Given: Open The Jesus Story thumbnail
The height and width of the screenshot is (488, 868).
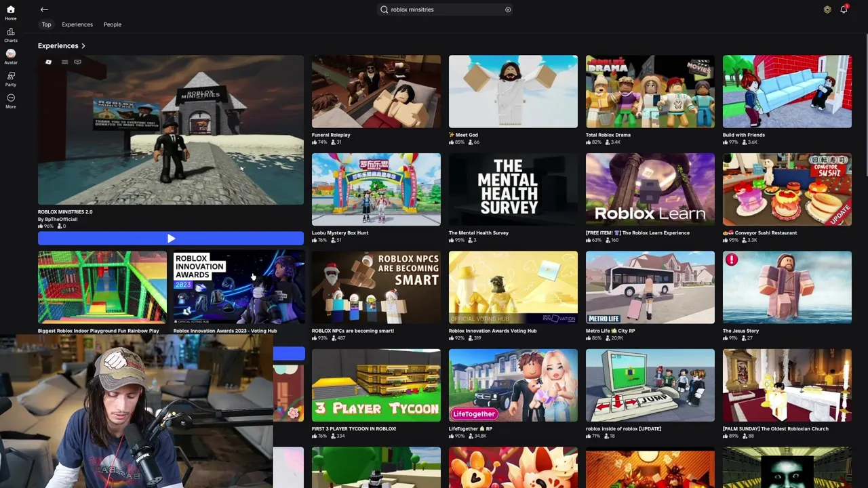Looking at the screenshot, I should (x=787, y=287).
